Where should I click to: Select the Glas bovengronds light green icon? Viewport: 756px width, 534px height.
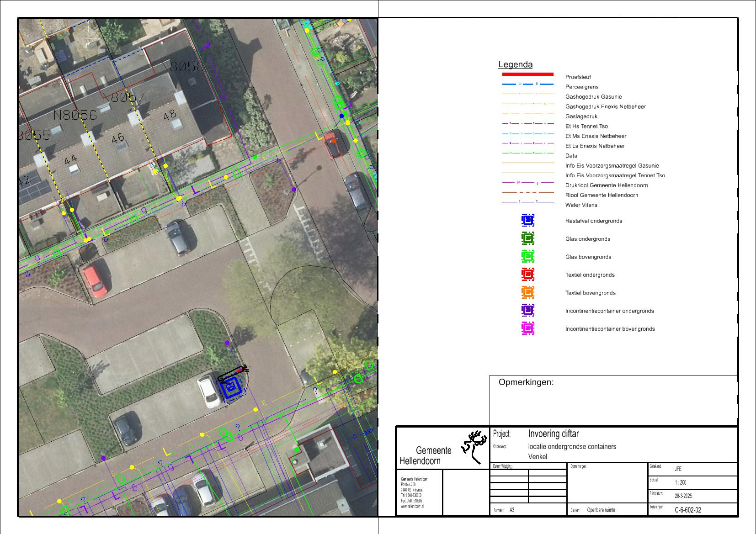(527, 257)
